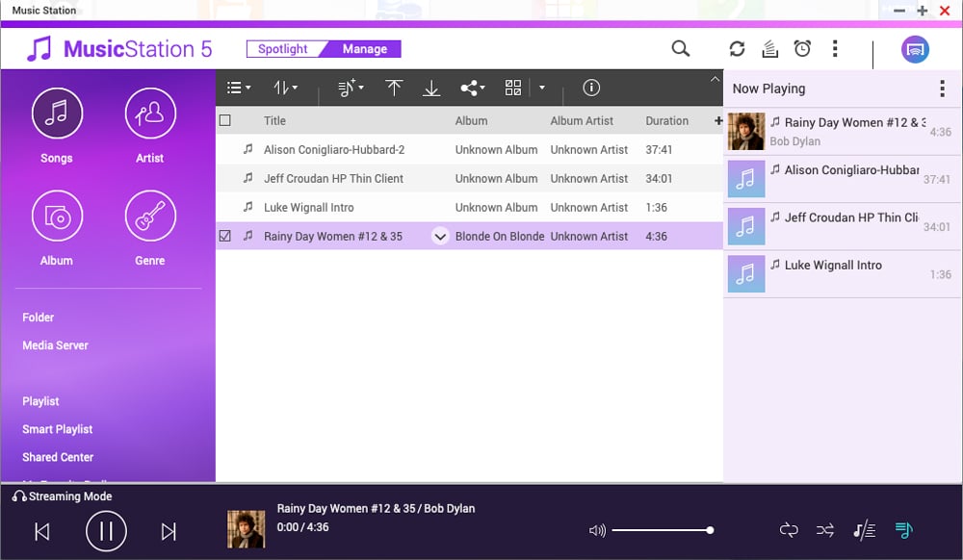Collapse the toolbar with the caret

tap(715, 79)
